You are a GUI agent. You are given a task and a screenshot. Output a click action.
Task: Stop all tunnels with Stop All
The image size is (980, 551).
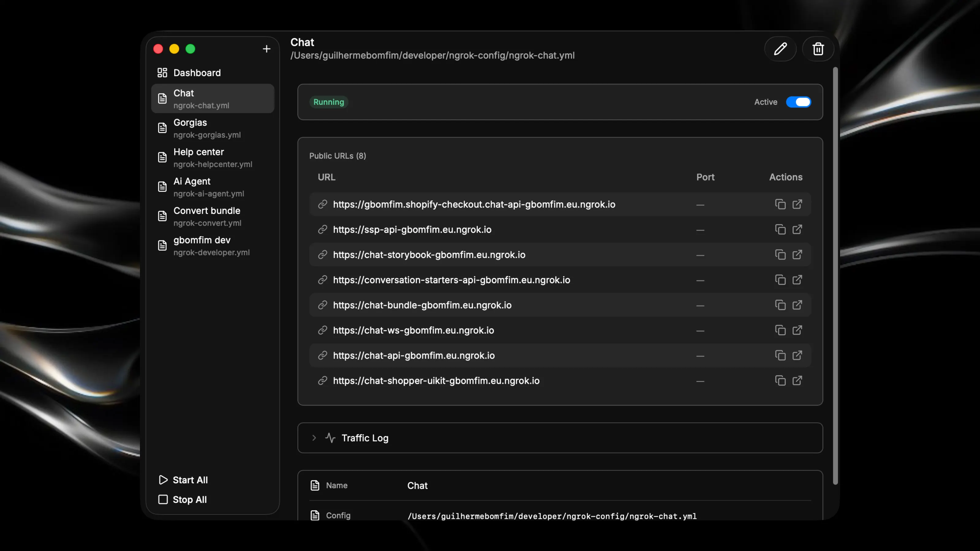pyautogui.click(x=183, y=500)
